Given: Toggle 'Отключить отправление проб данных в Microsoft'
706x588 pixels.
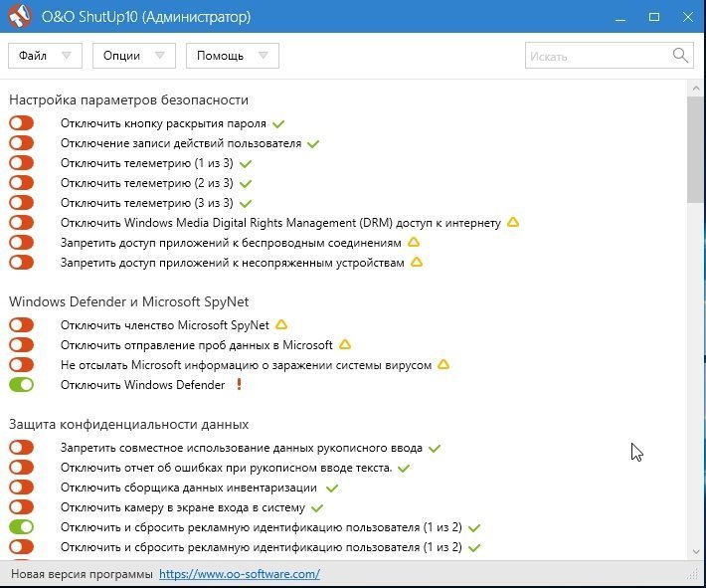Looking at the screenshot, I should coord(21,344).
